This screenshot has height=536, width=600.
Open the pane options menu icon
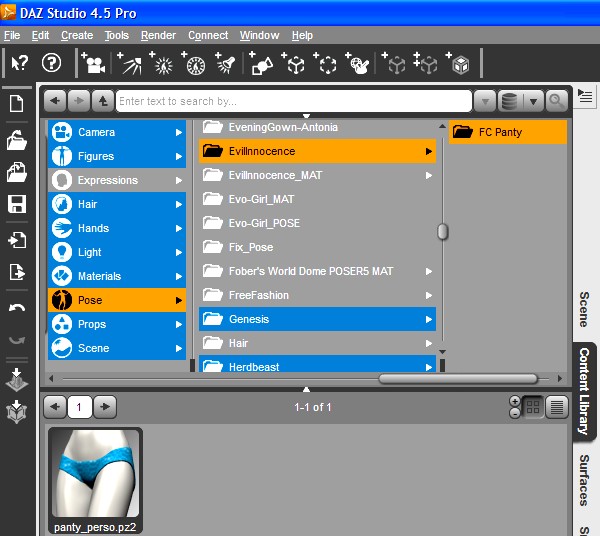click(x=585, y=96)
